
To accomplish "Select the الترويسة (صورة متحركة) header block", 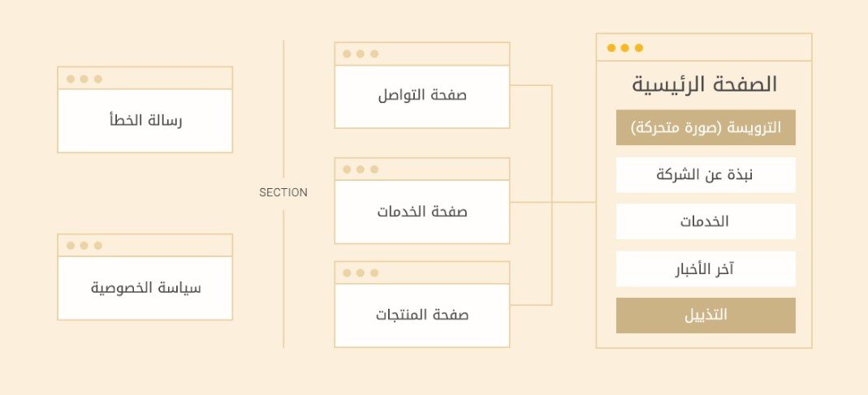I will [705, 128].
